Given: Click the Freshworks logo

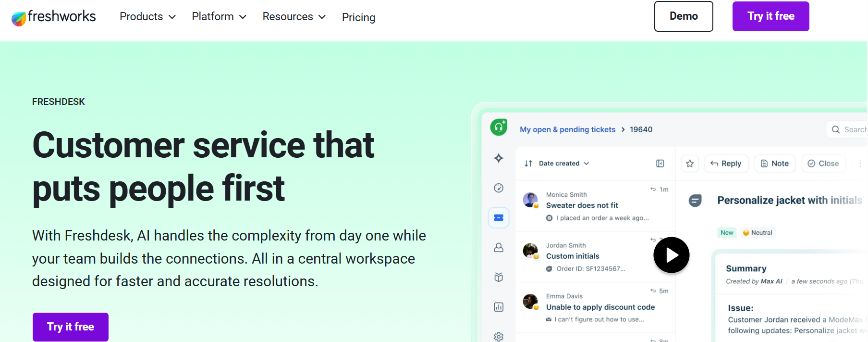Looking at the screenshot, I should [53, 17].
